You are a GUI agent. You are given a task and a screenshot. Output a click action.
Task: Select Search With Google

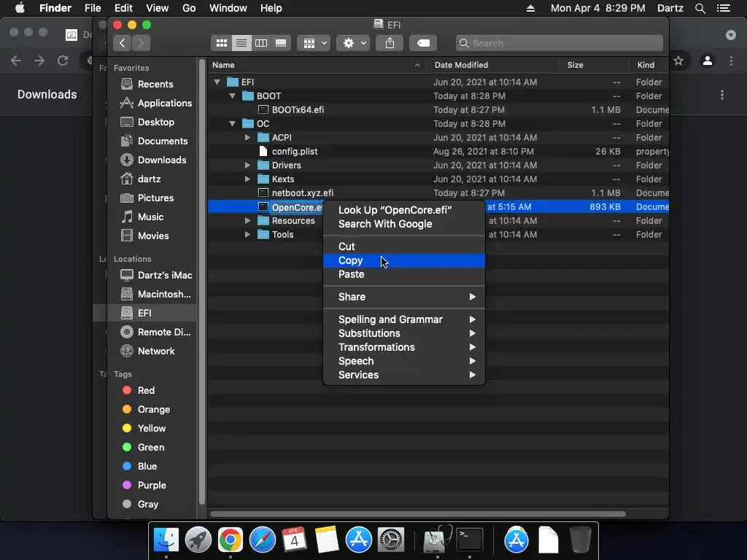pyautogui.click(x=404, y=224)
